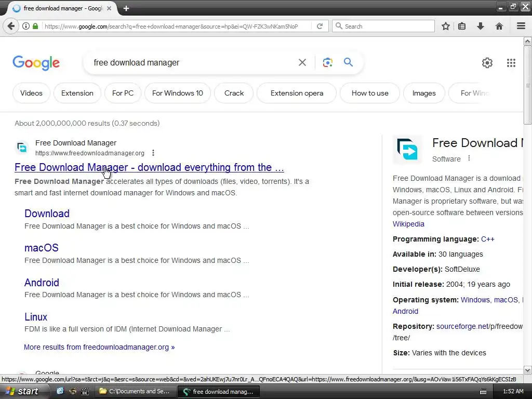Go to home page via house icon

(499, 26)
